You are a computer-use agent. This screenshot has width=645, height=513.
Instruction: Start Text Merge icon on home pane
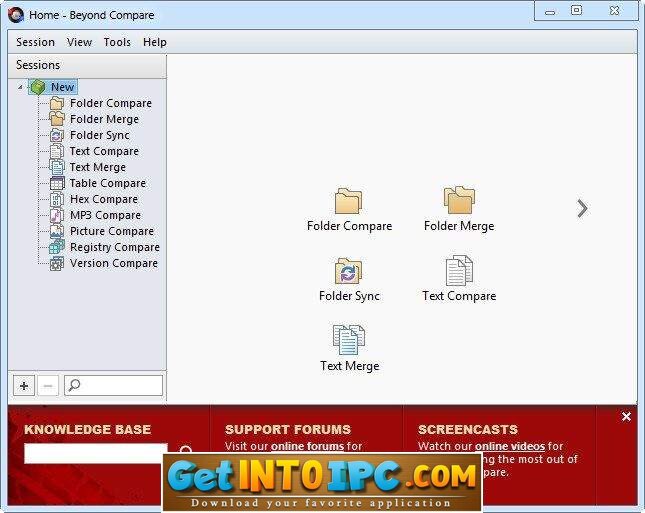point(348,340)
